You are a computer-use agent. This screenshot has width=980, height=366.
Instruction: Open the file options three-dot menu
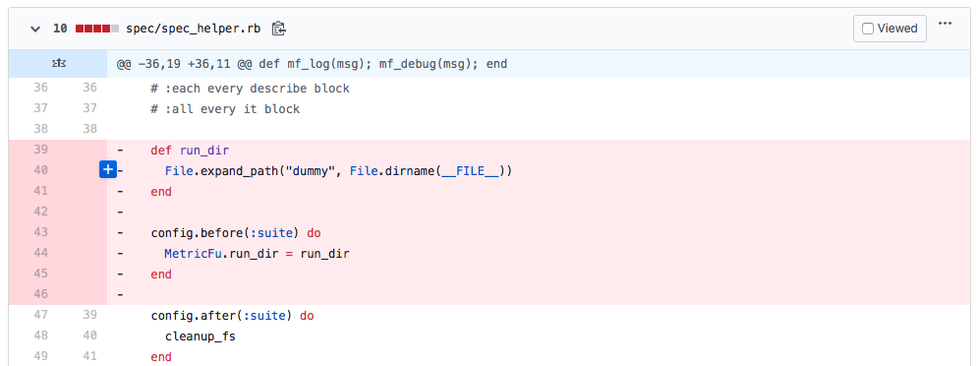click(945, 24)
